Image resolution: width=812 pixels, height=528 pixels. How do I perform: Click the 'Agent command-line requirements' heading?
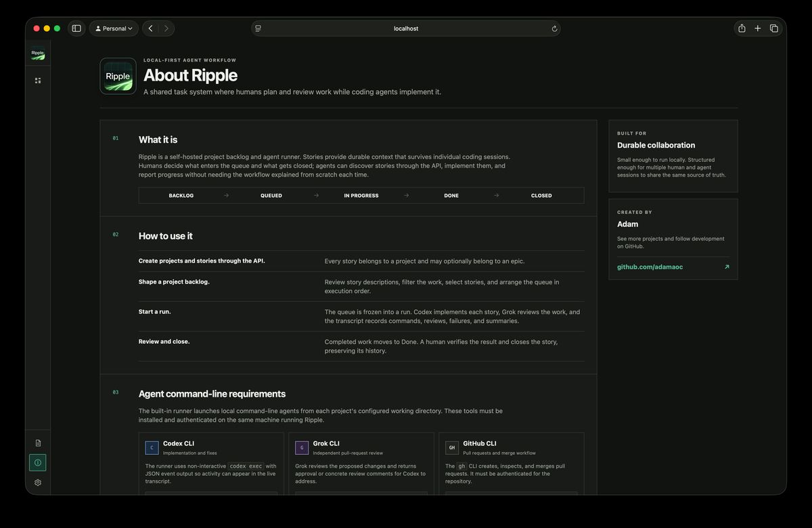(212, 394)
